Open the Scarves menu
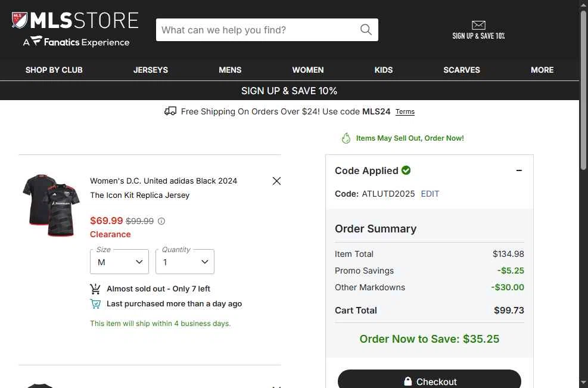 pos(462,70)
